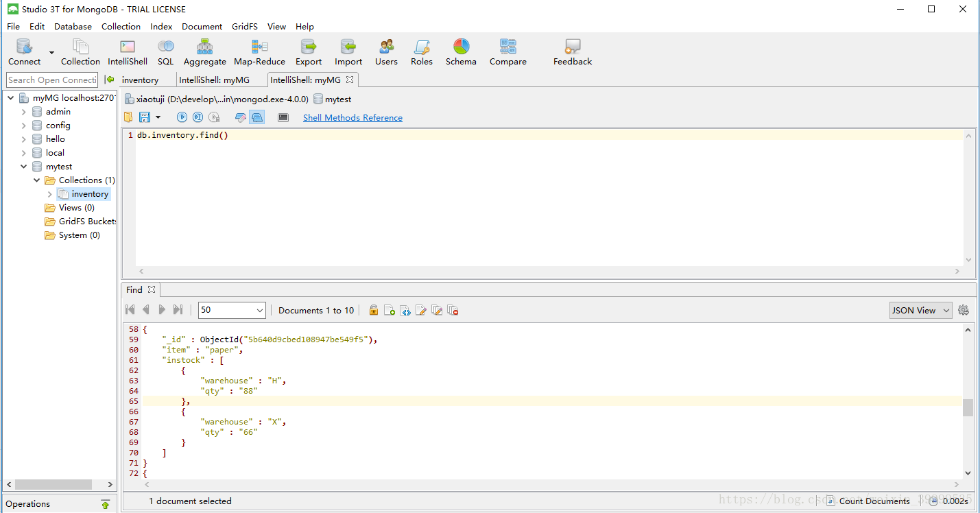
Task: Open the save dropdown arrow in script toolbar
Action: [x=158, y=117]
